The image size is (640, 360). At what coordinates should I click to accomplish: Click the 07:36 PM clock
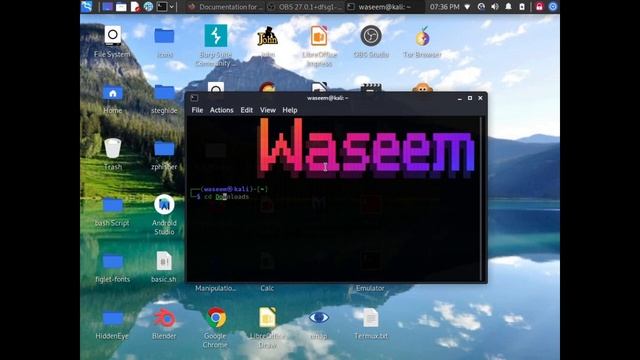pos(444,7)
